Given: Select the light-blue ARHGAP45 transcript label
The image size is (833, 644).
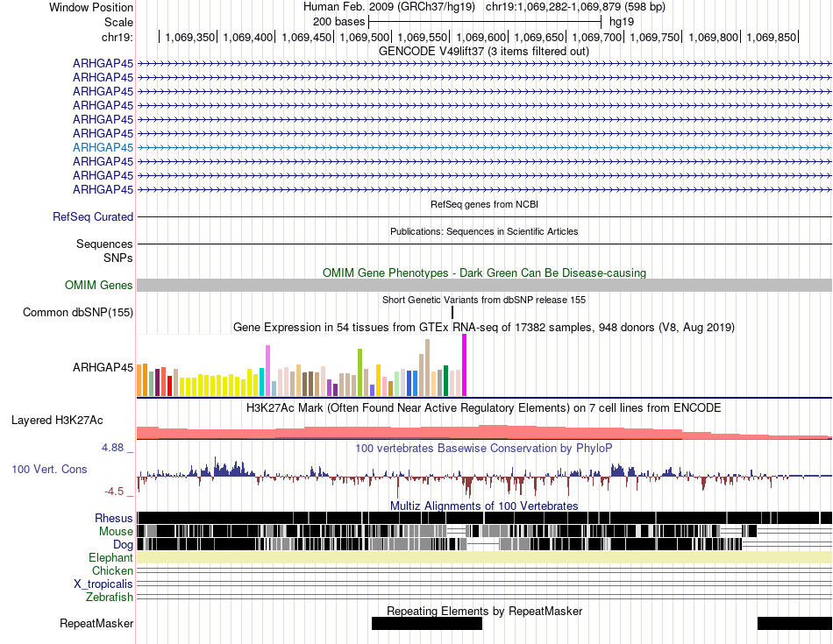Looking at the screenshot, I should (x=103, y=147).
